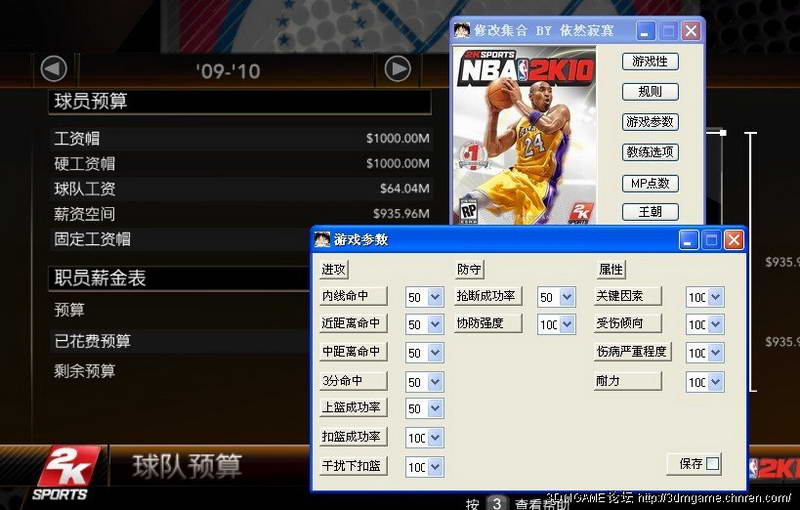
Task: Minimize the 修改集合 trainer window
Action: click(647, 31)
